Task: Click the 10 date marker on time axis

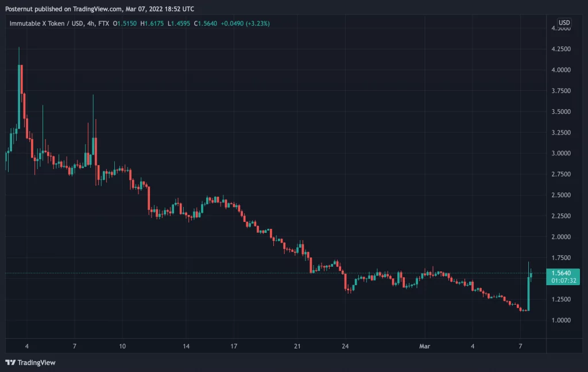Action: pos(122,346)
